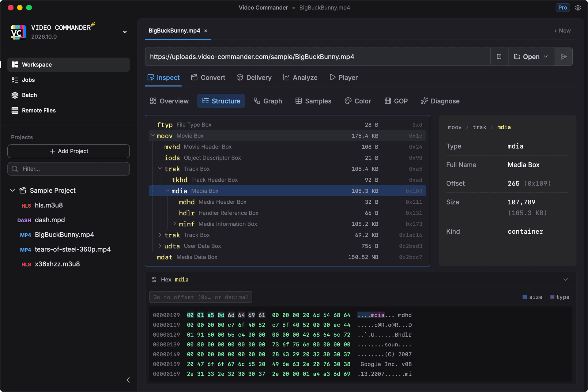The image size is (588, 392).
Task: Click mdia in the breadcrumb
Action: pos(504,127)
